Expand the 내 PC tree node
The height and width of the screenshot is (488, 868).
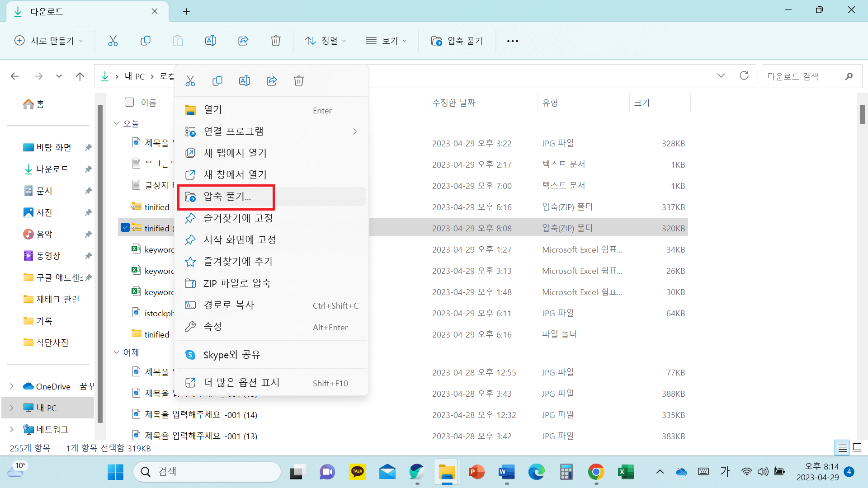point(12,408)
